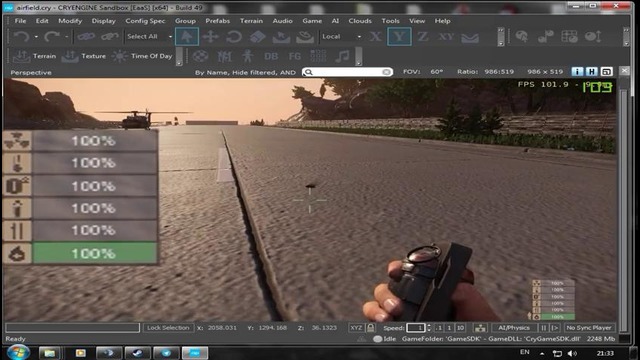Screen dimensions: 640x360
Task: Toggle the viewport 'H' helpers button
Action: click(x=591, y=72)
